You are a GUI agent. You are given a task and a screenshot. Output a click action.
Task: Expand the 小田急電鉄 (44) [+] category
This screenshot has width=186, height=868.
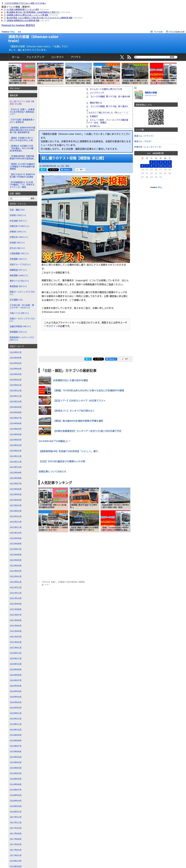click(19, 253)
